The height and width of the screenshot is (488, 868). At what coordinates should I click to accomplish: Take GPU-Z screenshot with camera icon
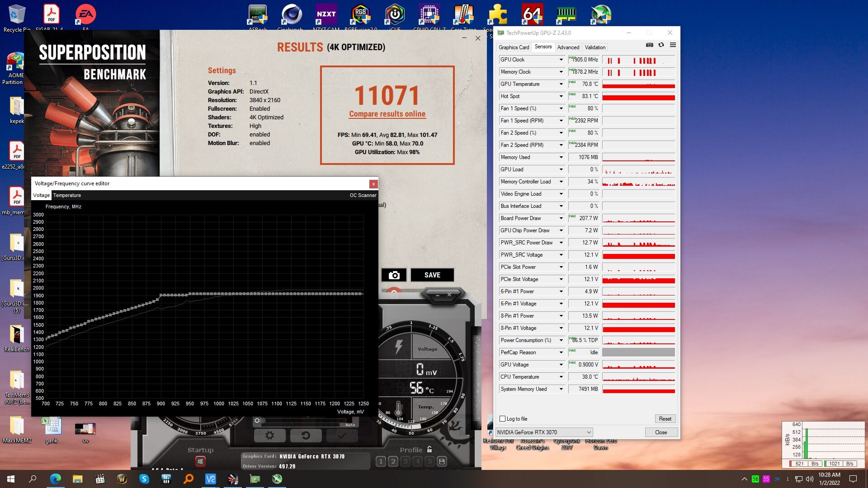(649, 45)
